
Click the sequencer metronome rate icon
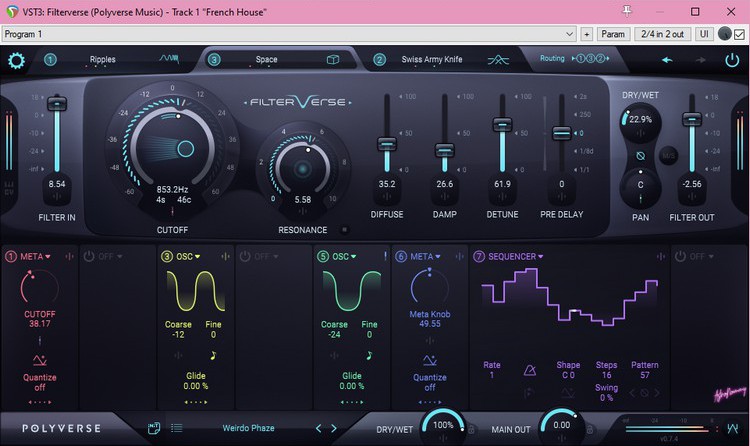530,370
